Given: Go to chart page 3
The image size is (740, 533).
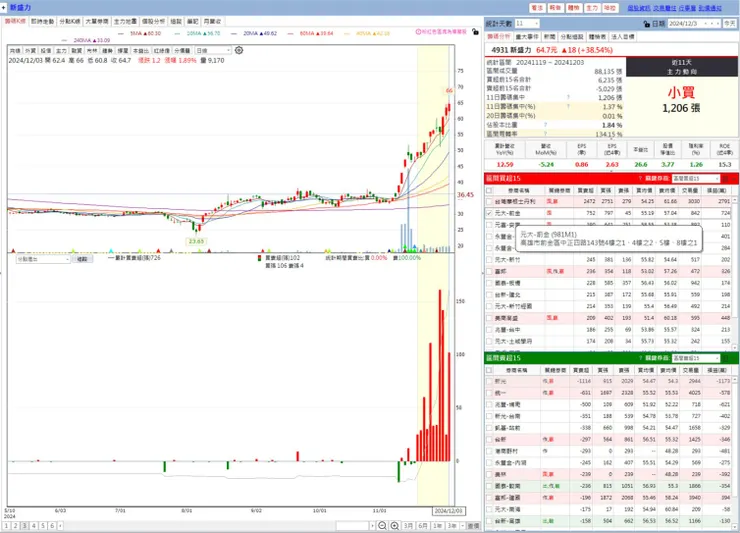Looking at the screenshot, I should click(25, 525).
